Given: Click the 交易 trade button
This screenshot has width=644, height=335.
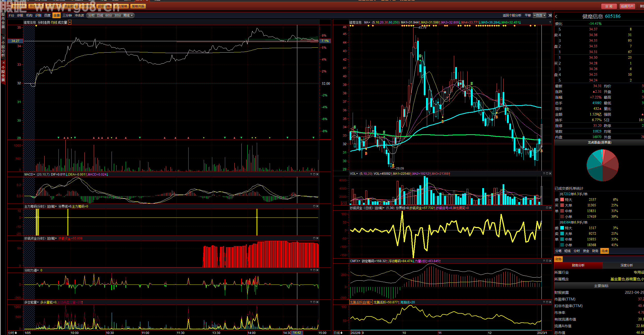Looking at the screenshot, I should [x=609, y=6].
